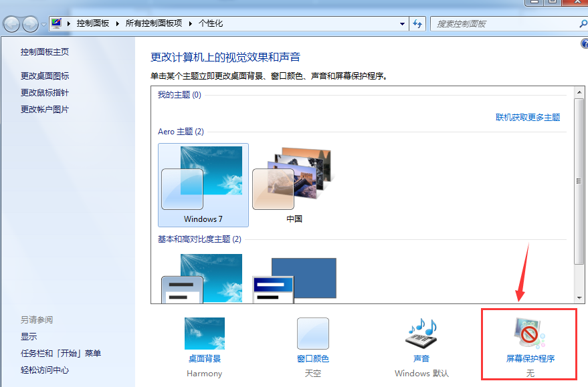This screenshot has width=588, height=387.
Task: Click the 桌面背景 link text
Action: pos(205,359)
